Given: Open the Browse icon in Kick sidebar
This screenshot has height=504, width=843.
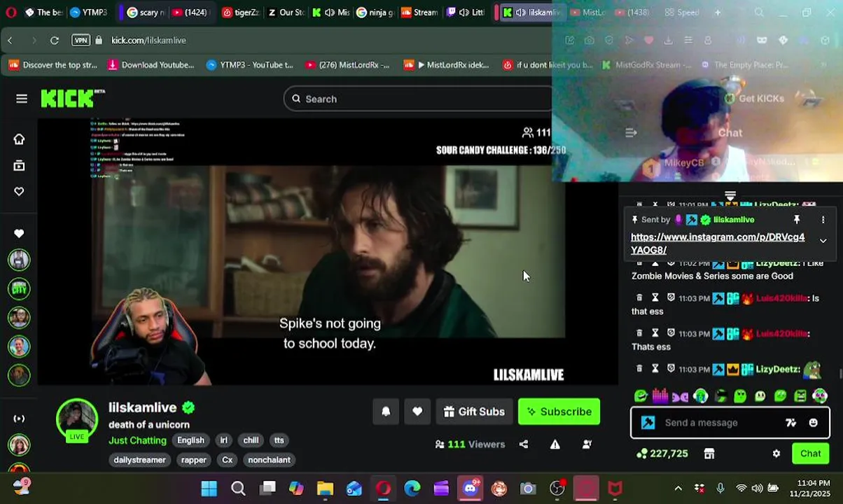Looking at the screenshot, I should tap(19, 166).
